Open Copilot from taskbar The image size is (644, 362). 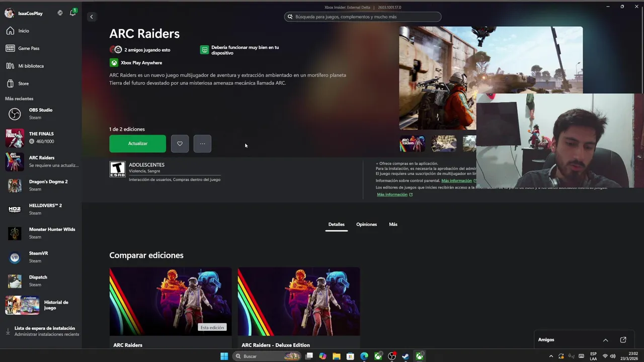pos(323,356)
